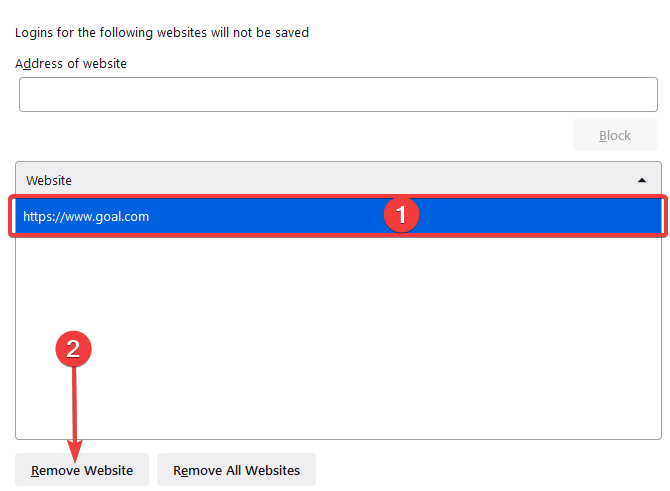This screenshot has width=670, height=491.
Task: Click the 'Logins for the following websites' text
Action: (162, 32)
